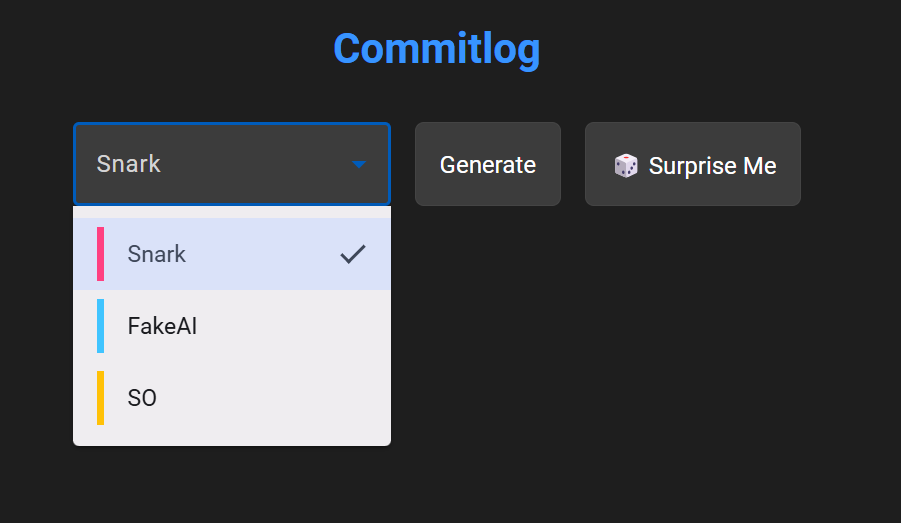Image resolution: width=901 pixels, height=523 pixels.
Task: Click the Generate text label
Action: tap(488, 164)
